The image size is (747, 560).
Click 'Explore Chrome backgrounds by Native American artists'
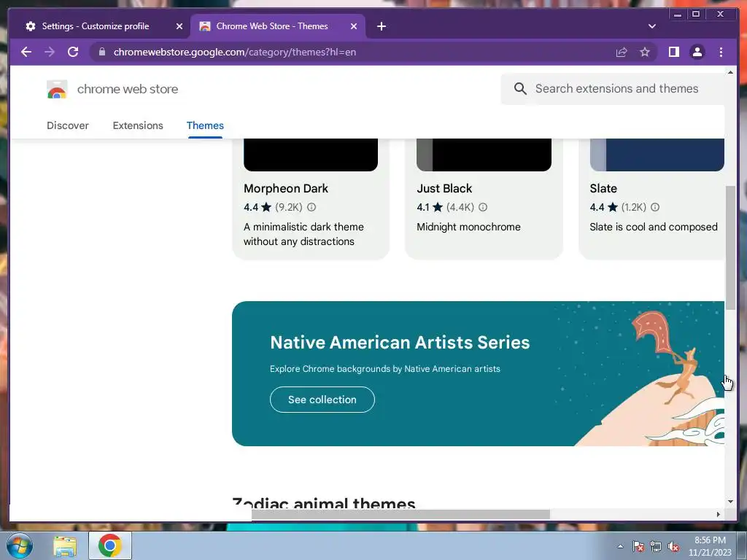(x=385, y=368)
